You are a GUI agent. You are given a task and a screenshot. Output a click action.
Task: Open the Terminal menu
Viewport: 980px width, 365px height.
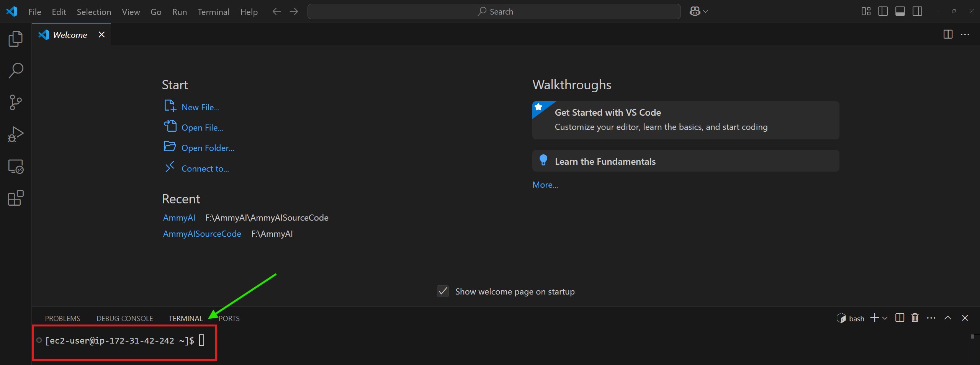[x=213, y=12]
